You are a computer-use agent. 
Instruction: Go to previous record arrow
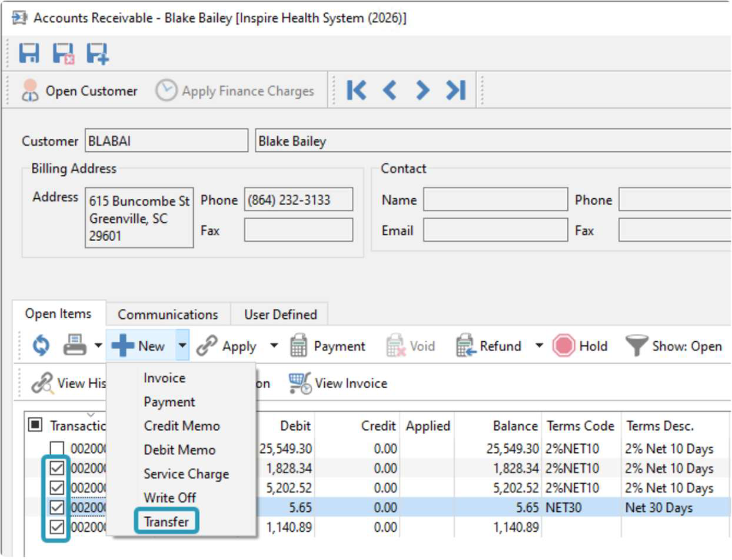tap(390, 90)
